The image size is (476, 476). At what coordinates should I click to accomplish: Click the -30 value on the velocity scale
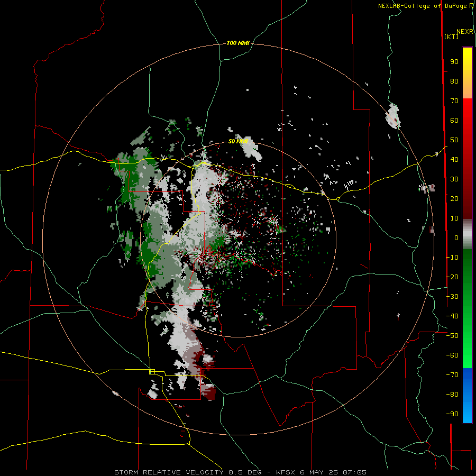452,297
